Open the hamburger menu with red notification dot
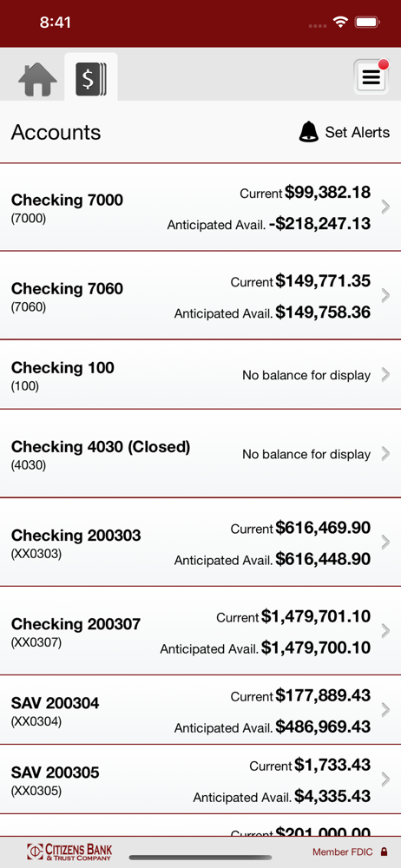 pyautogui.click(x=371, y=76)
